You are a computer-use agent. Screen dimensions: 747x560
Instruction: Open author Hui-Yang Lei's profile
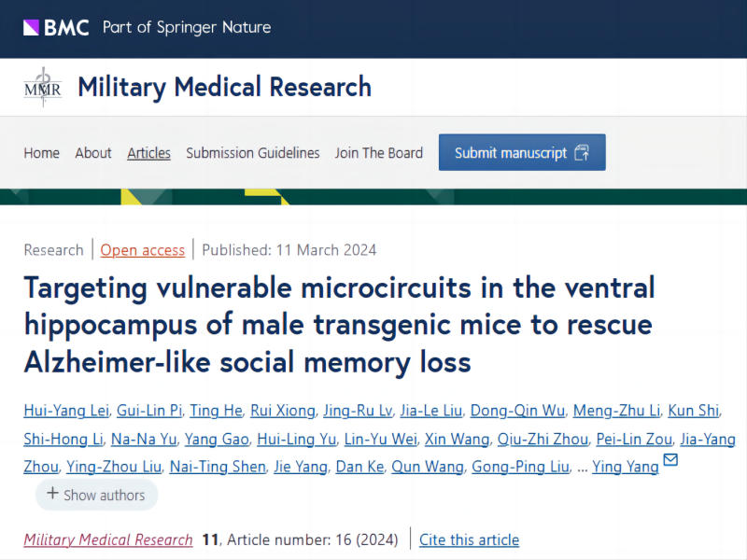(67, 412)
